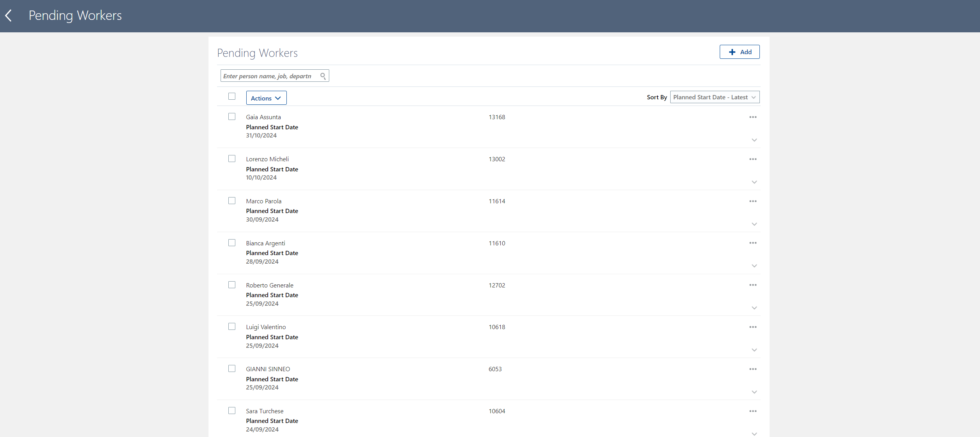Check the checkbox for Gaia Assunta
The height and width of the screenshot is (437, 980).
232,116
